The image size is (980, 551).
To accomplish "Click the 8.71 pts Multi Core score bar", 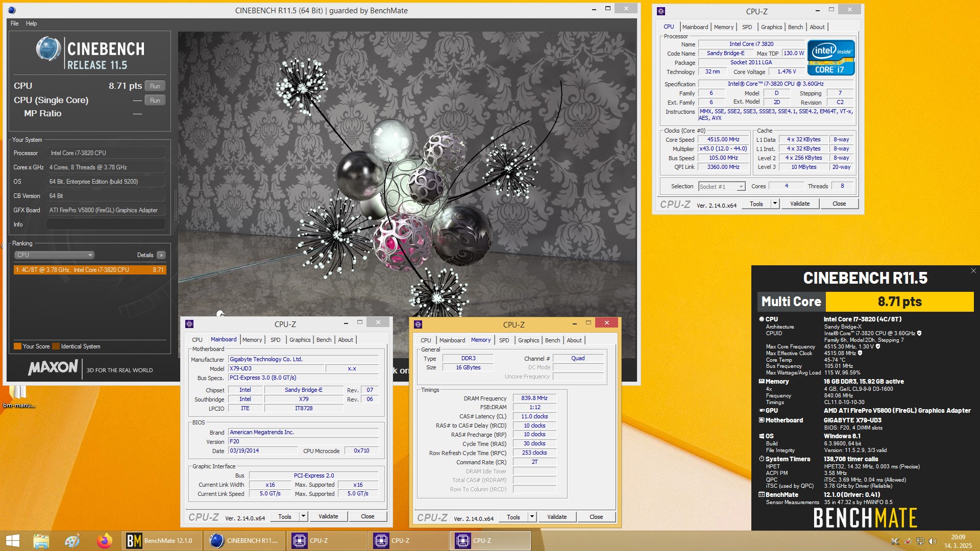I will [x=899, y=302].
